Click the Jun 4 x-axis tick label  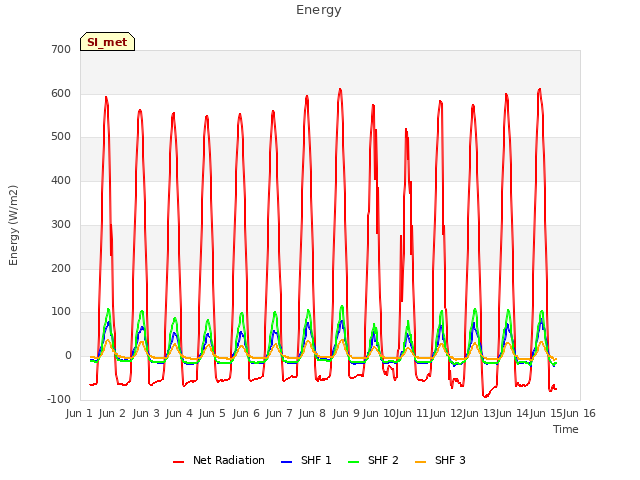point(179,413)
